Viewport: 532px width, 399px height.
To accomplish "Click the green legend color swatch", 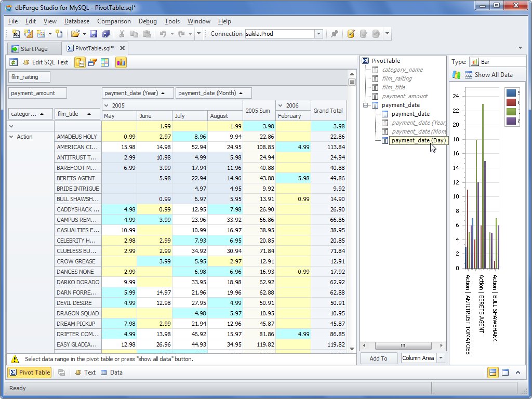I will (511, 112).
